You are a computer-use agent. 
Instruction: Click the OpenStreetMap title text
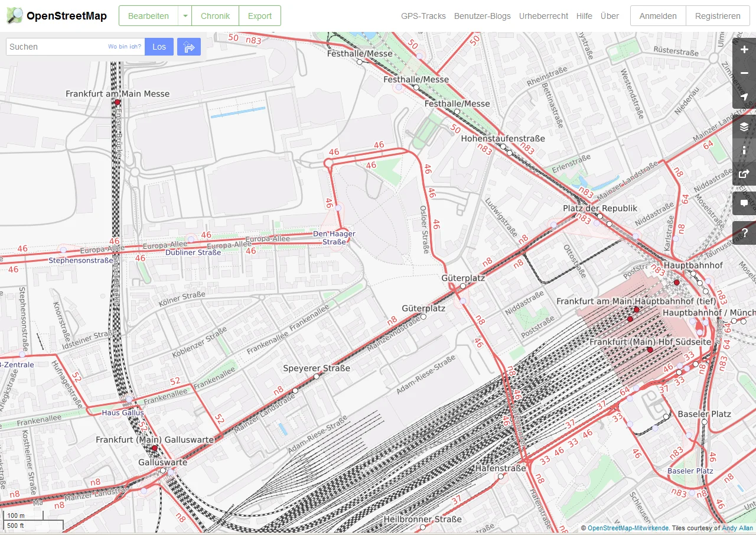coord(67,16)
